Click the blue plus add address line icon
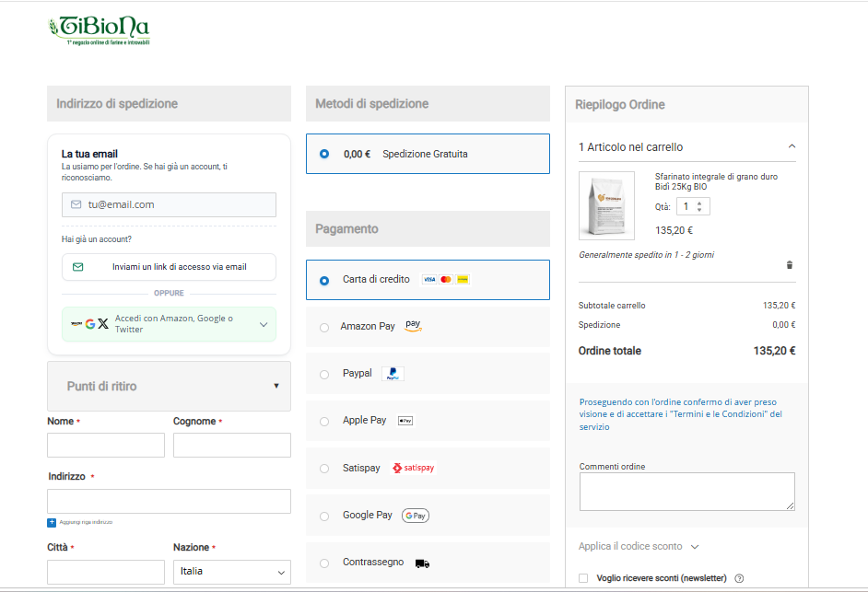The width and height of the screenshot is (868, 592). click(52, 522)
